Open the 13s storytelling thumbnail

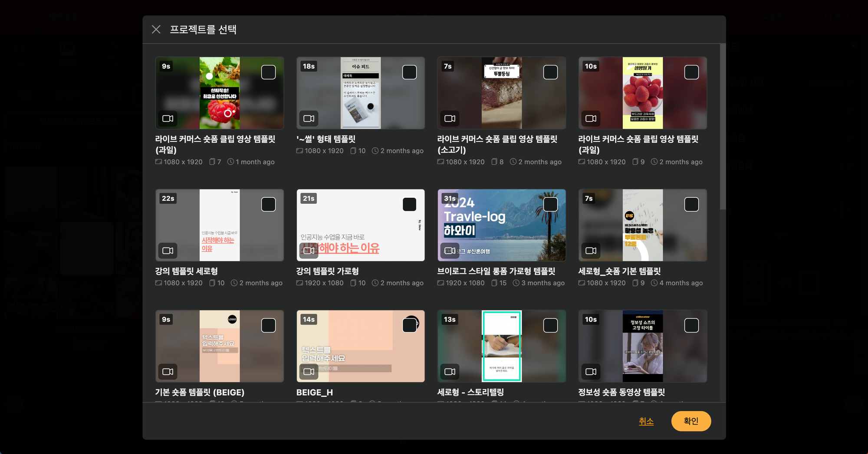502,346
